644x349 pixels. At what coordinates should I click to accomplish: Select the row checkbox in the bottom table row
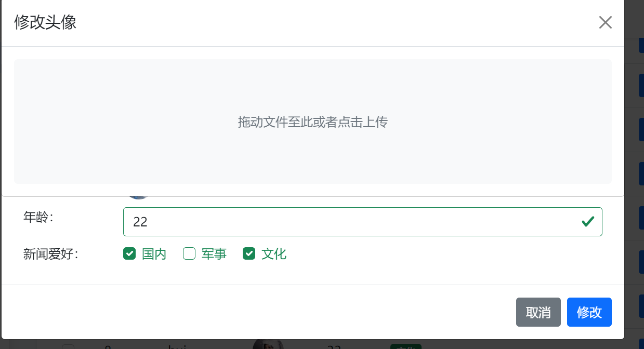point(68,346)
